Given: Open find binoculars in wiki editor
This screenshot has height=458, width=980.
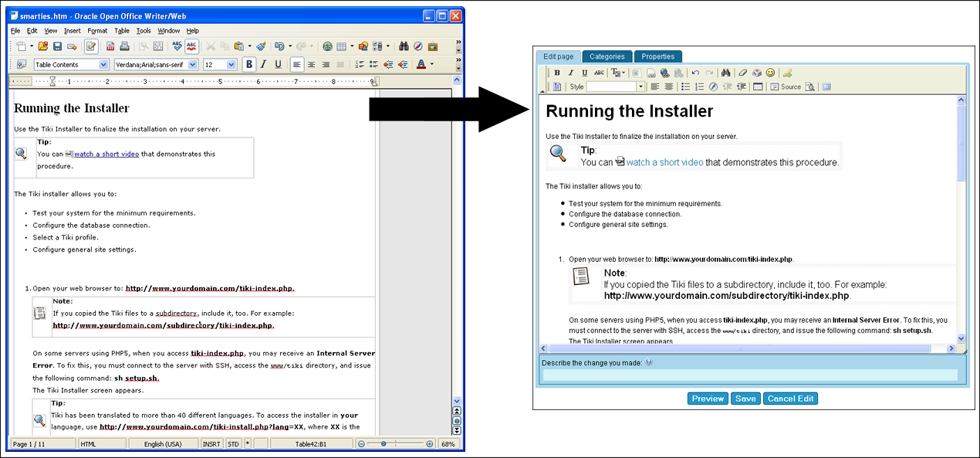Looking at the screenshot, I should (725, 73).
